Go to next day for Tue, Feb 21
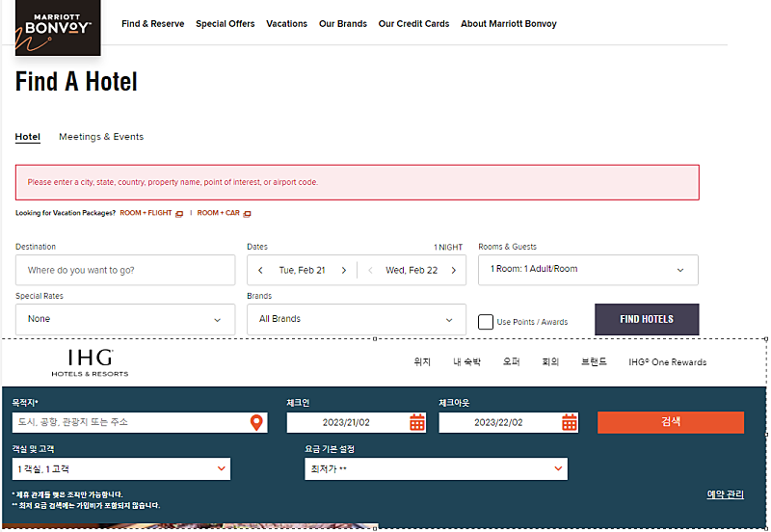This screenshot has height=532, width=771. 344,271
